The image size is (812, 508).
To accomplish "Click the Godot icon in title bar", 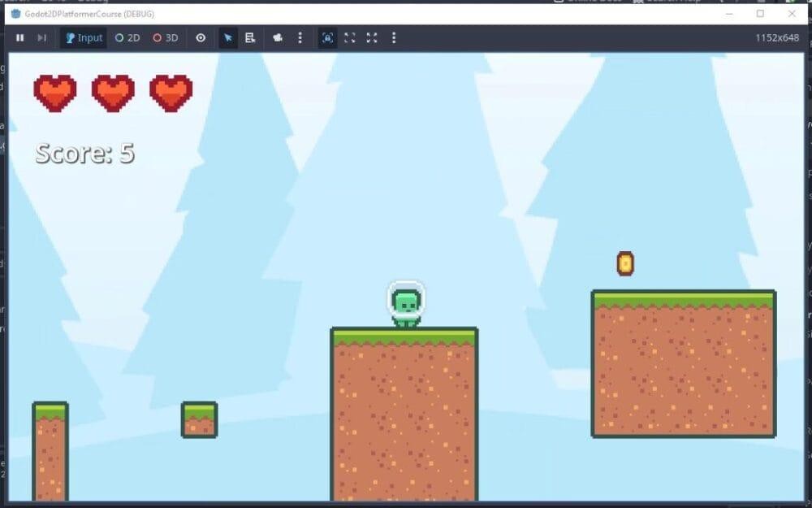I will (16, 14).
